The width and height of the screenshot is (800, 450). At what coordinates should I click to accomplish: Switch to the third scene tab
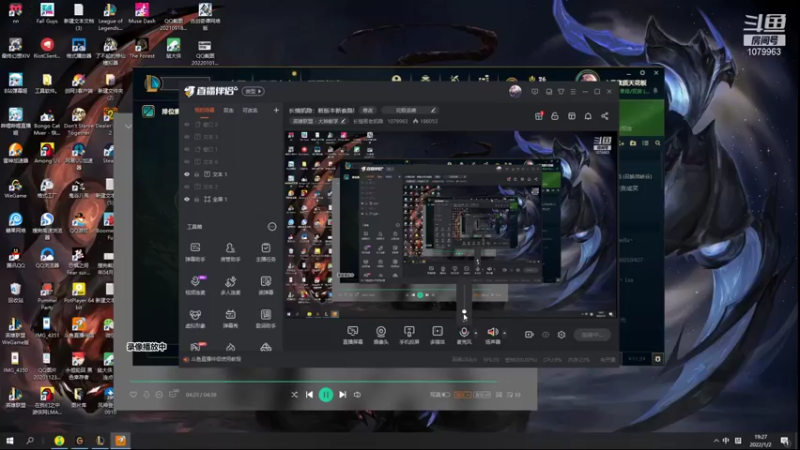[249, 110]
